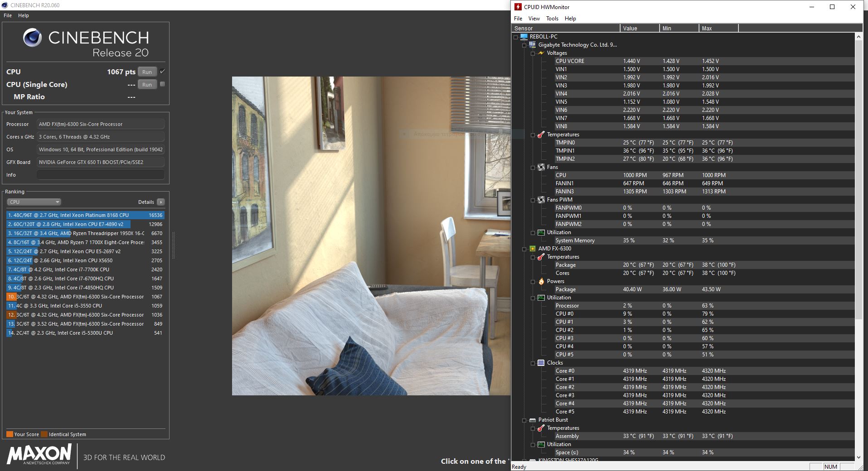868x471 pixels.
Task: Click the Min column header
Action: [679, 28]
